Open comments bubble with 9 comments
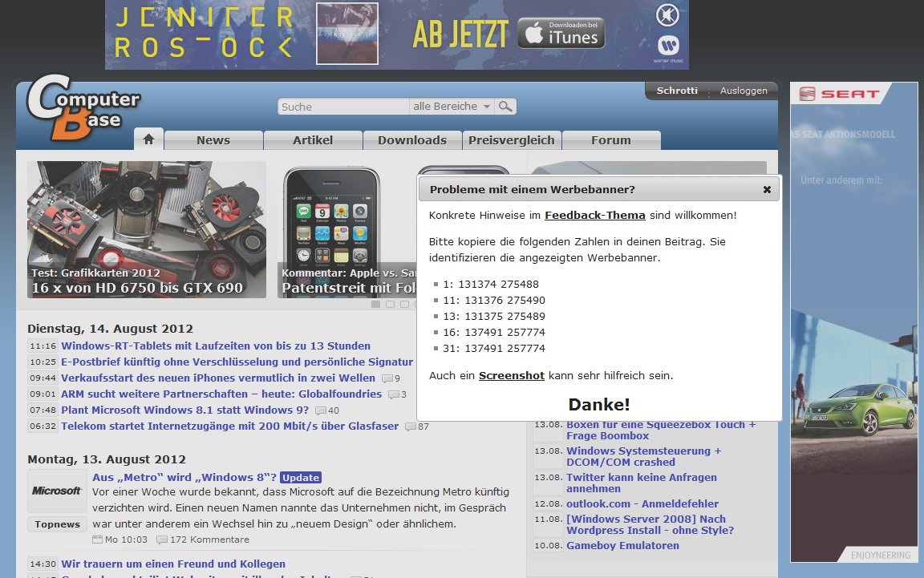The image size is (924, 578). point(391,378)
